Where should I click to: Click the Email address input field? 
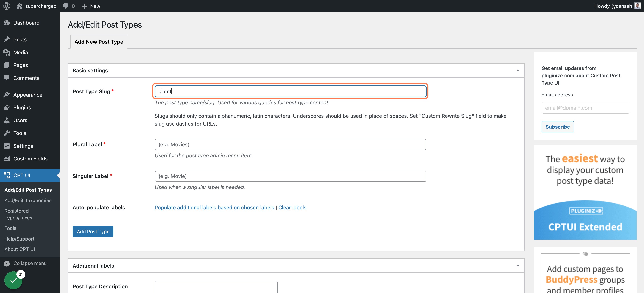pos(585,108)
